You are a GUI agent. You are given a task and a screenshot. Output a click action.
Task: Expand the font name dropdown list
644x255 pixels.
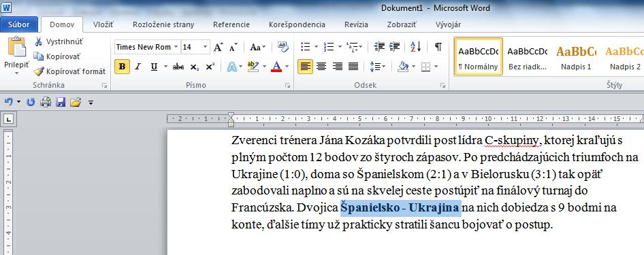coord(176,47)
